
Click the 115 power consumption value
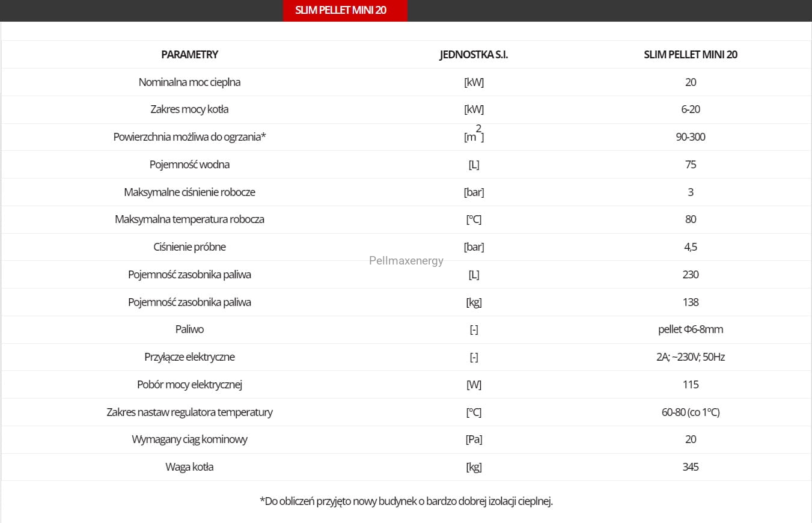(691, 385)
